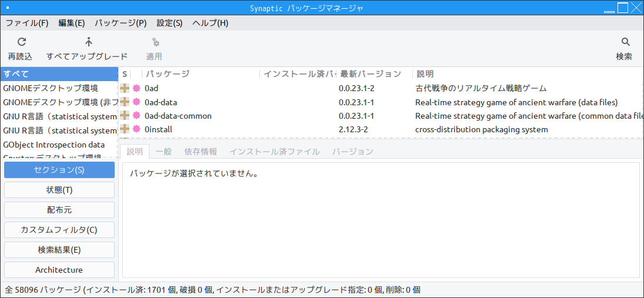Select the 0ad-data-common package name
Viewport: 644px width, 298px height.
(178, 116)
